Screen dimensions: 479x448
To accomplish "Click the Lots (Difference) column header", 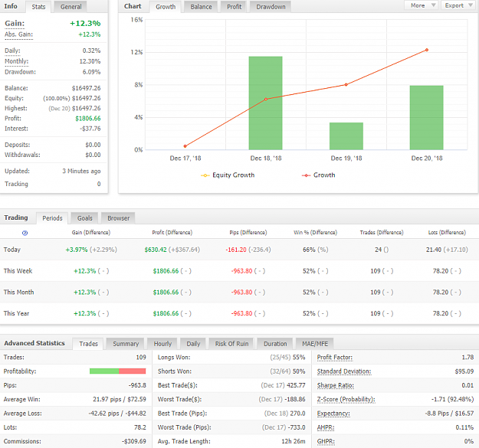I will pos(447,233).
